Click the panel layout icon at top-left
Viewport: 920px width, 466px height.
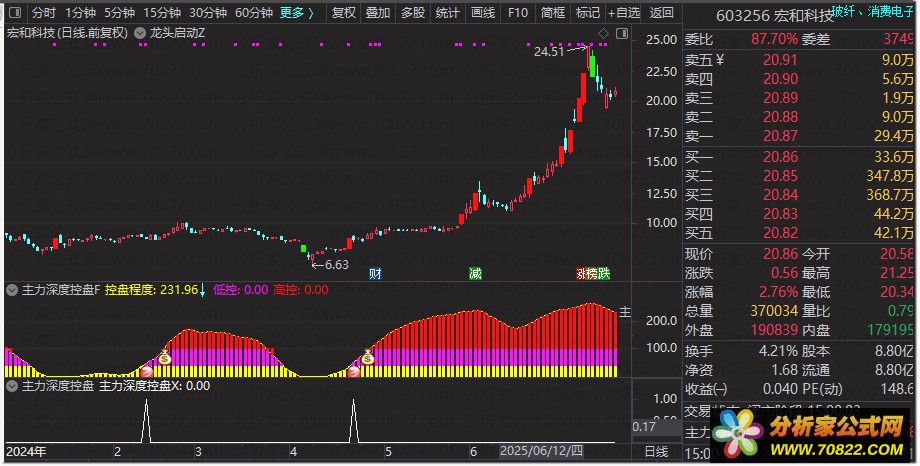point(15,12)
